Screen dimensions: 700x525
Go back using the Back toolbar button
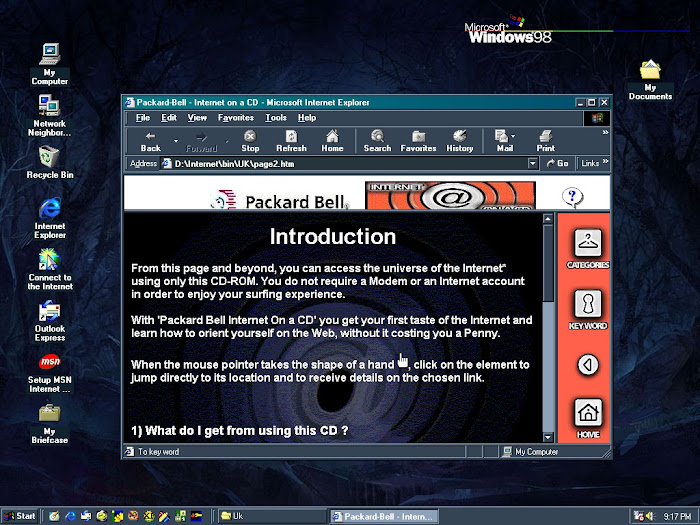click(150, 141)
